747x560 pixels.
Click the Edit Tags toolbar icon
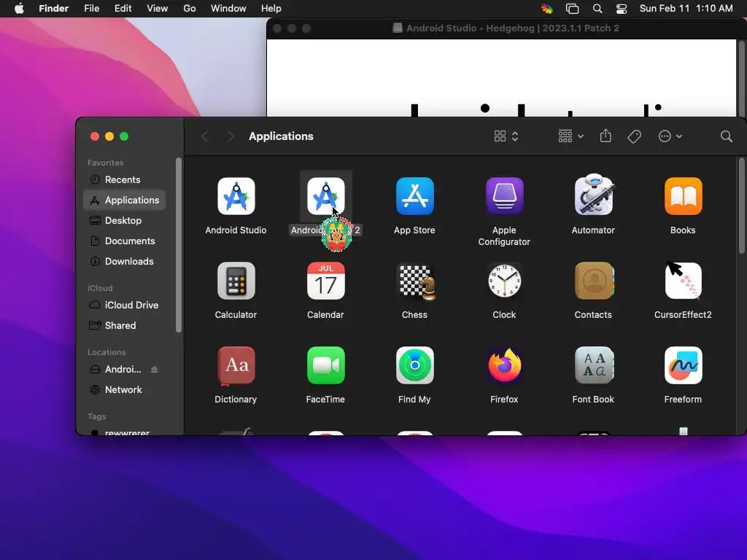coord(634,136)
